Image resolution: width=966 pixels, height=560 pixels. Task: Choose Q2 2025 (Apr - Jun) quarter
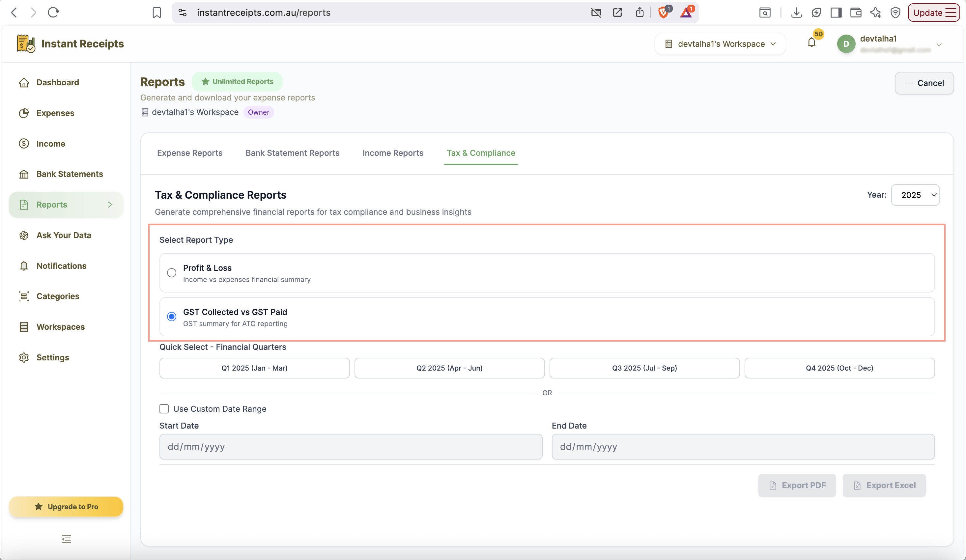450,368
